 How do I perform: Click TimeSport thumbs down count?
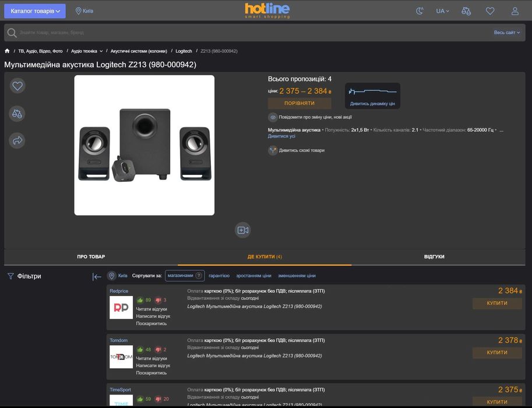tap(162, 399)
